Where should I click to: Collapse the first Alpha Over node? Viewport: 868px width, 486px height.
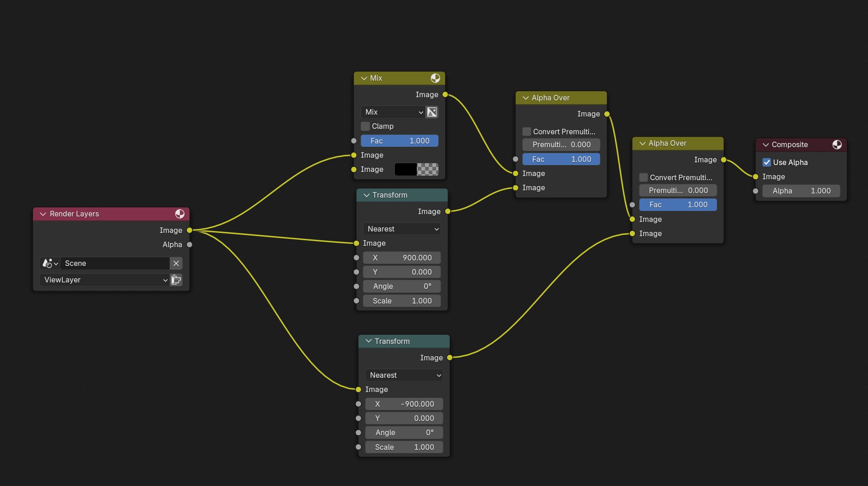click(526, 98)
